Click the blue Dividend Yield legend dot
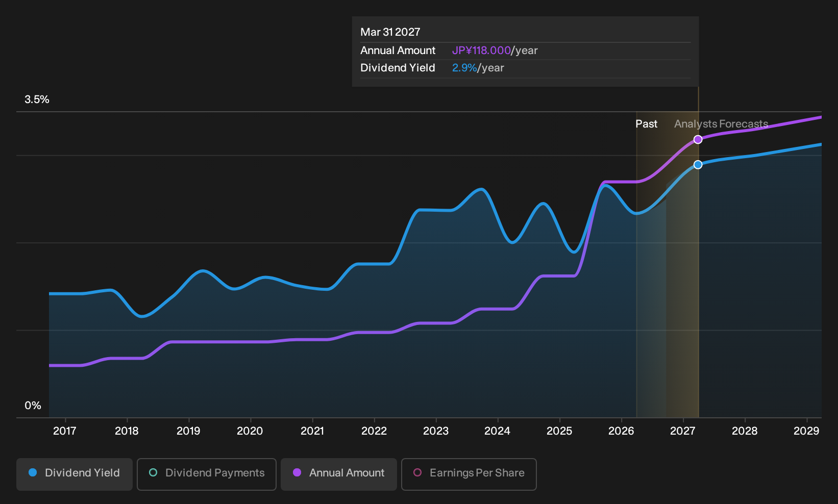This screenshot has height=504, width=838. click(33, 472)
